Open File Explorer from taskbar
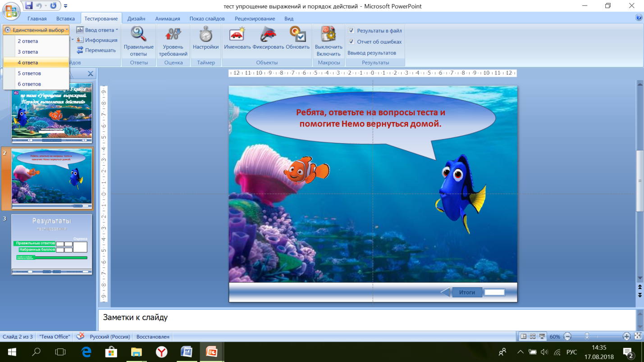644x362 pixels. [136, 352]
